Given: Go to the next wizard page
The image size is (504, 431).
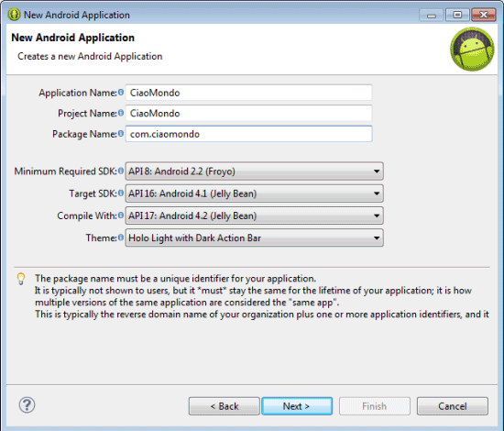Looking at the screenshot, I should pos(297,406).
